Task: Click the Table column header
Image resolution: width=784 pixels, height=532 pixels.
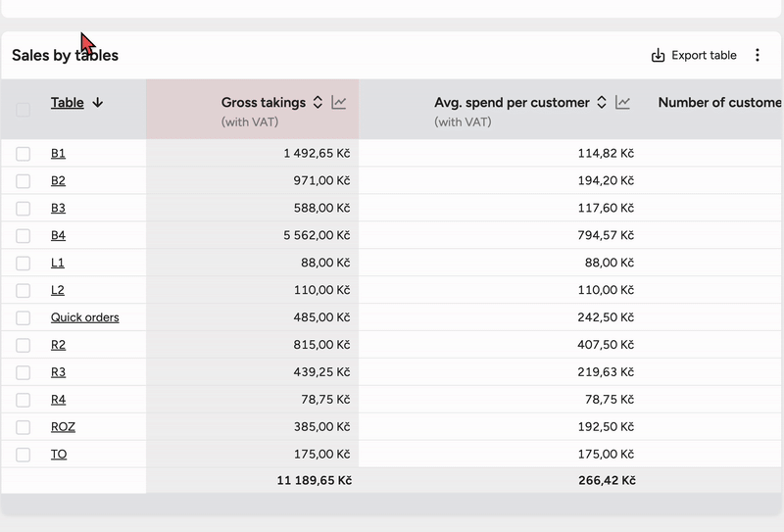Action: tap(67, 103)
